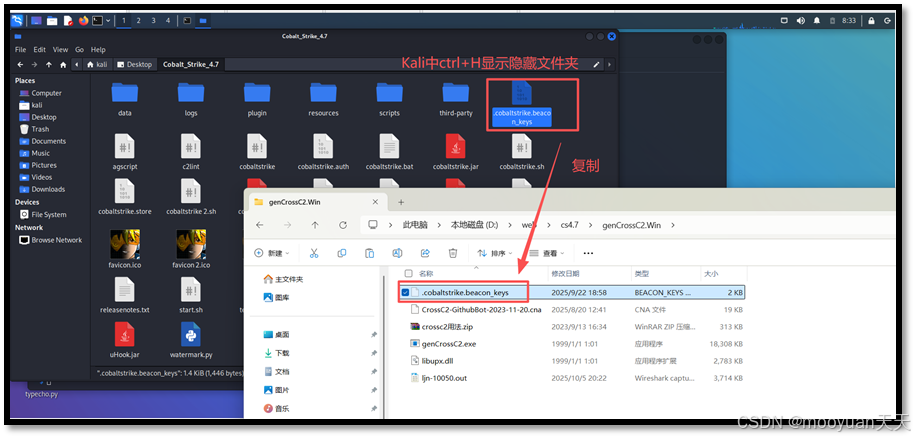Open the 查看 (View) dropdown in Explorer
The image size is (915, 438).
(x=547, y=253)
